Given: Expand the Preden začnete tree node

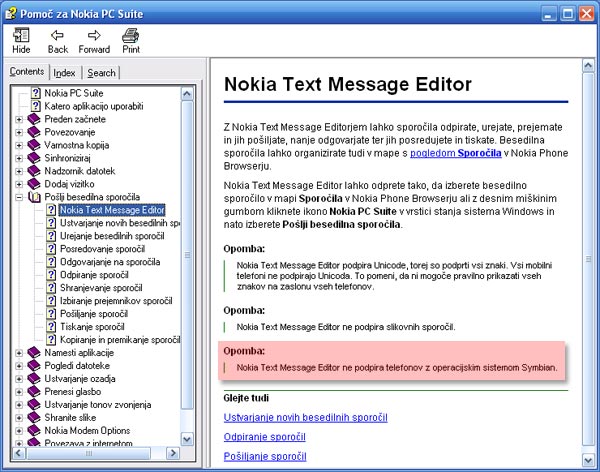Looking at the screenshot, I should (19, 119).
